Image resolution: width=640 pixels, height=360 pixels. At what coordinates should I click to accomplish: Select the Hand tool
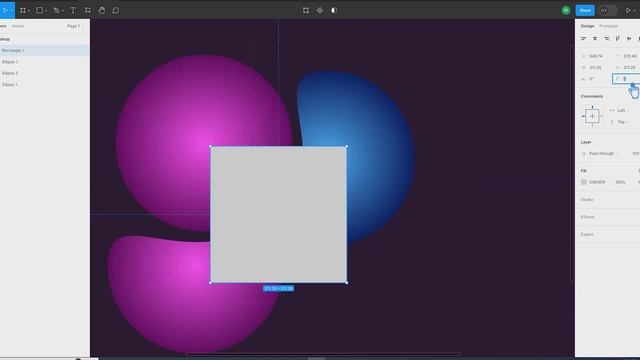pyautogui.click(x=102, y=10)
